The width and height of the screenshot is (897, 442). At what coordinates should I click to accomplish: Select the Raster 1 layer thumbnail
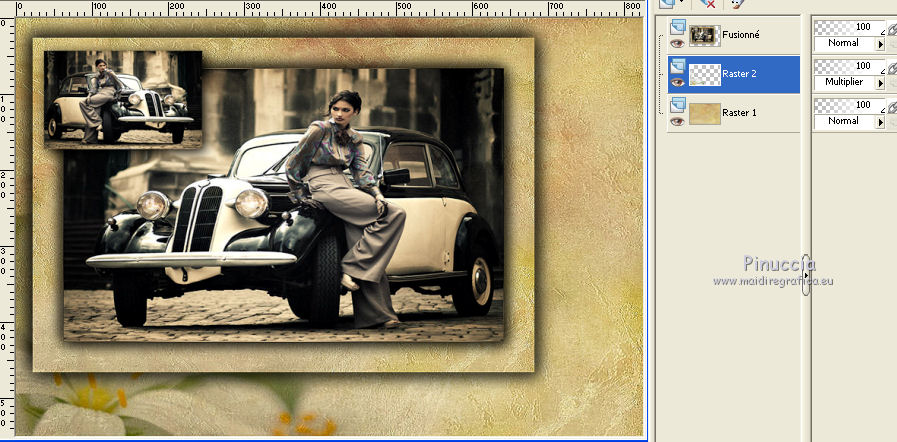click(704, 113)
